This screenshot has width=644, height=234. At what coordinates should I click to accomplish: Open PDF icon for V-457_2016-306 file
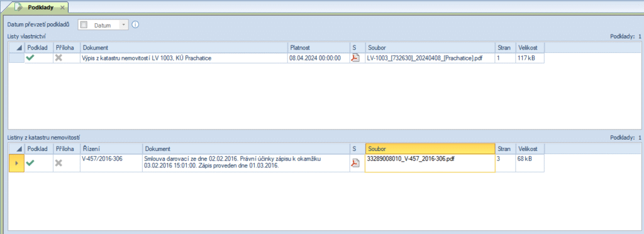pyautogui.click(x=355, y=163)
